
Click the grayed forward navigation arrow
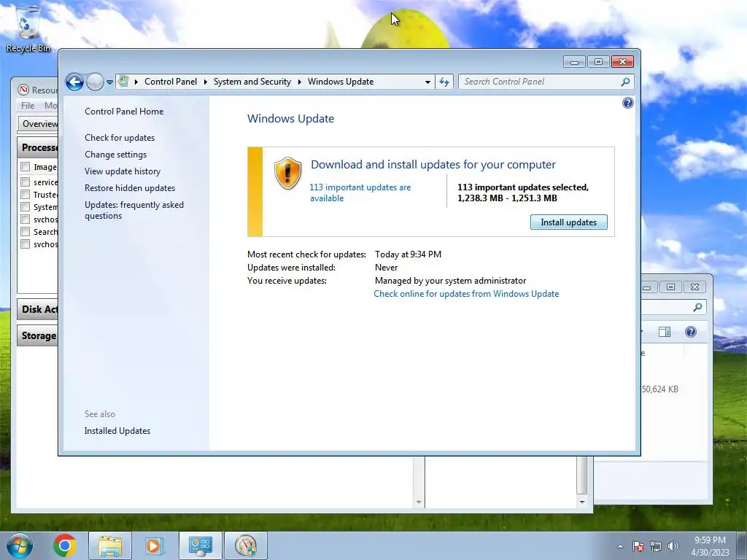click(x=95, y=82)
